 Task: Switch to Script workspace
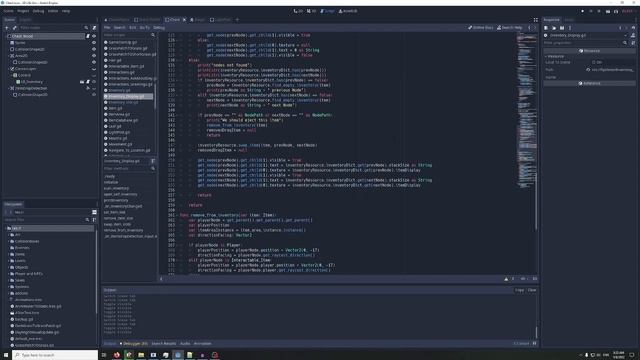click(327, 11)
